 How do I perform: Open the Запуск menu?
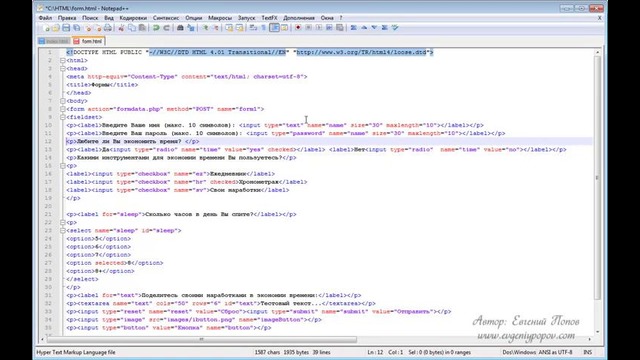[x=247, y=18]
